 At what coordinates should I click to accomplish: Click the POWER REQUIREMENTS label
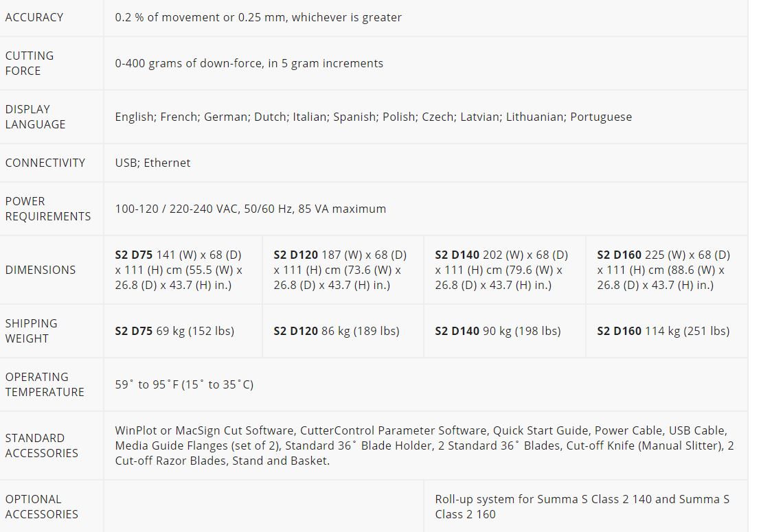(47, 209)
